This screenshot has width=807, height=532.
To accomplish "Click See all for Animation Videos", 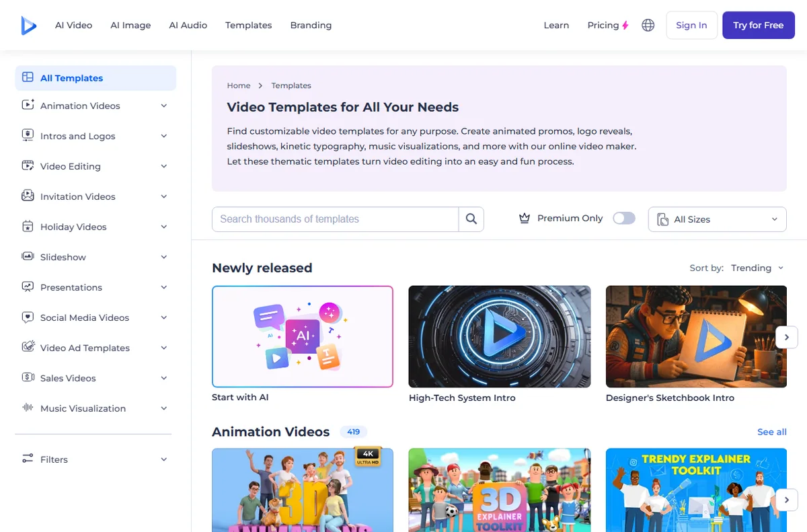I will coord(772,432).
